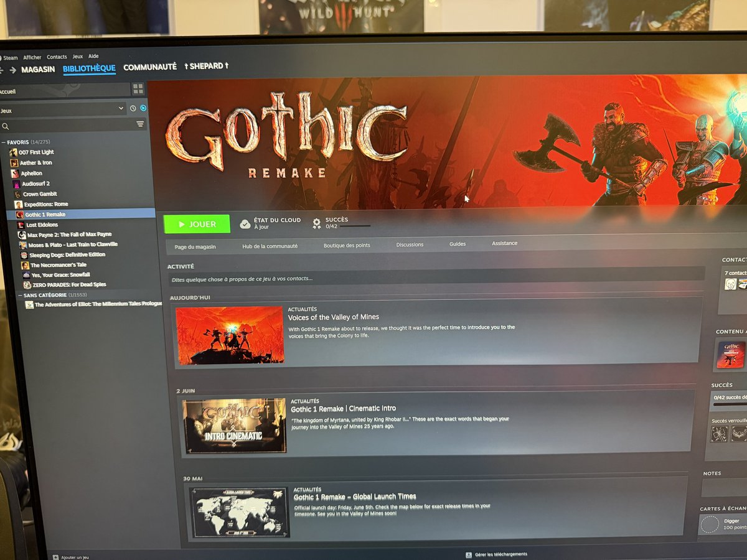Click the Lost Eidolons game icon

click(21, 225)
